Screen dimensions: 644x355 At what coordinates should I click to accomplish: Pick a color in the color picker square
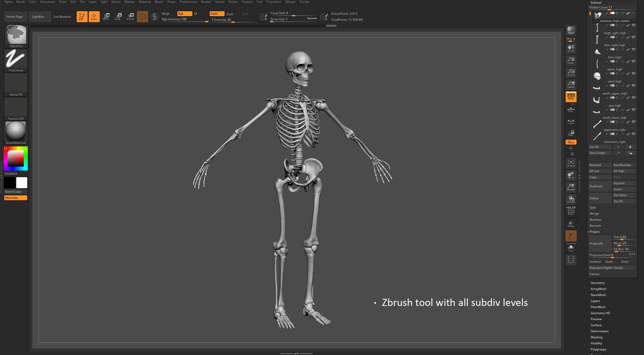pos(16,158)
